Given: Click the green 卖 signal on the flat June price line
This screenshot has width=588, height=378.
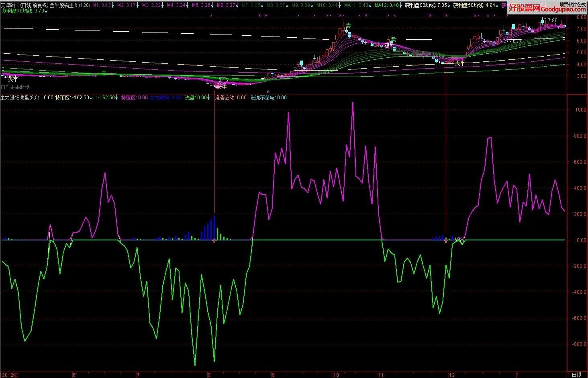Looking at the screenshot, I should [x=104, y=73].
